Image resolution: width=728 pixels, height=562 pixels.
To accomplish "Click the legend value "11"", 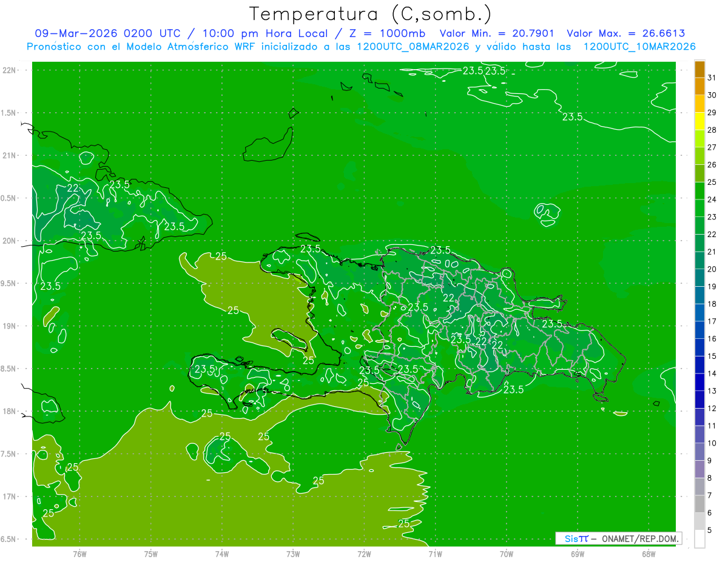I will (712, 426).
